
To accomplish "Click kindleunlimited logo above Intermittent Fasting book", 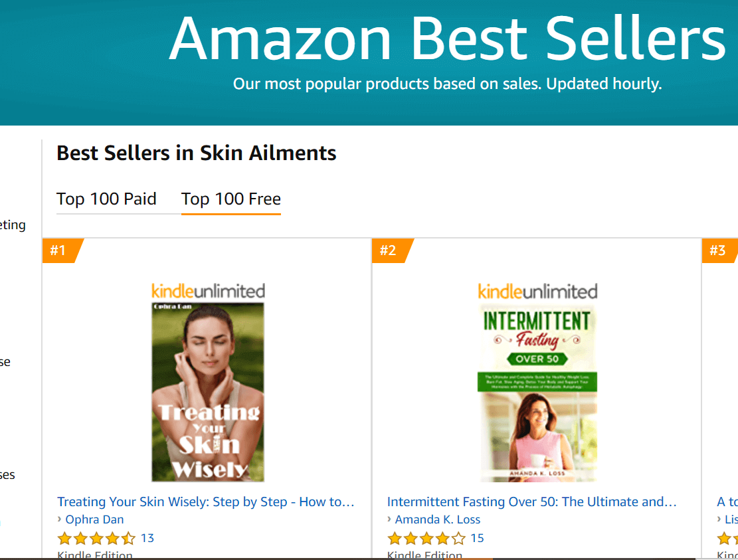I will [x=537, y=292].
